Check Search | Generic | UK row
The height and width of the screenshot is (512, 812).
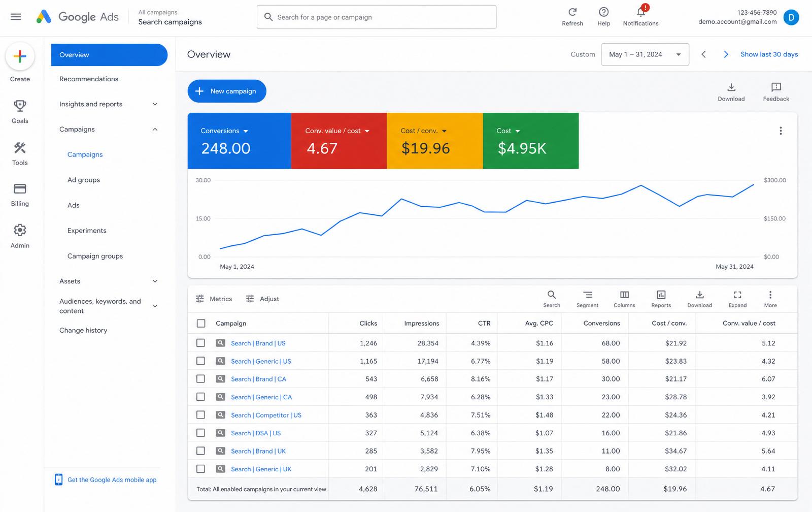[x=201, y=469]
